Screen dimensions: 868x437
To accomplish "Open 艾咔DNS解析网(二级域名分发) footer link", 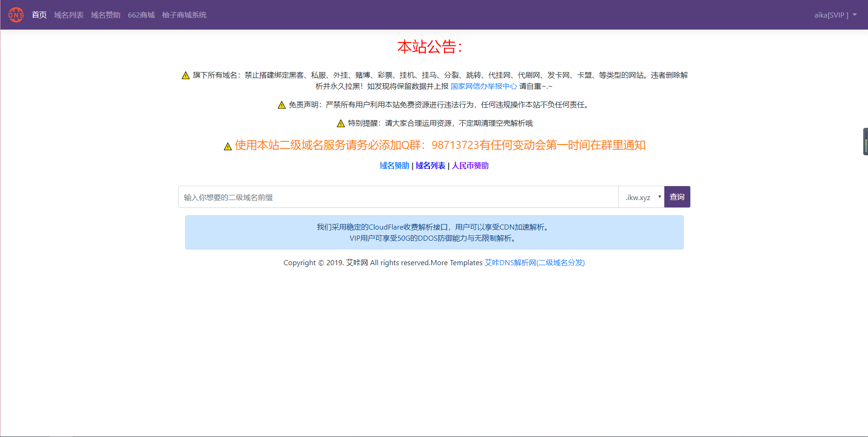I will [x=534, y=262].
